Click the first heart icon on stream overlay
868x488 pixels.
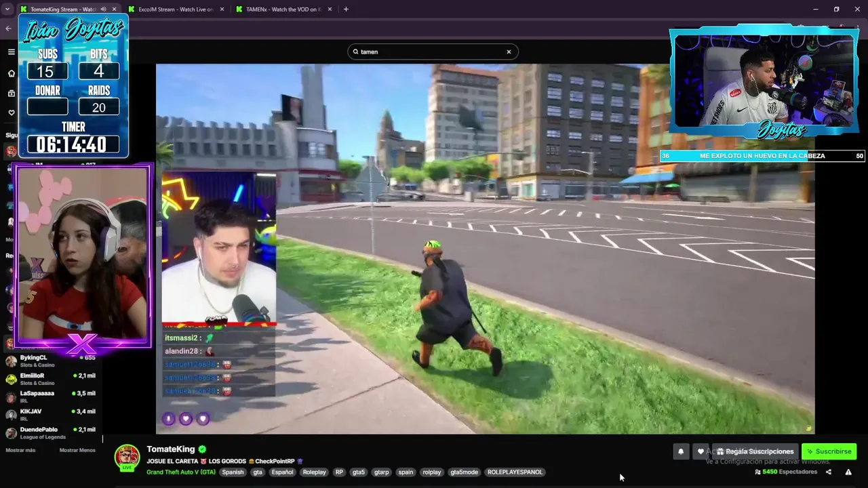[x=186, y=419]
